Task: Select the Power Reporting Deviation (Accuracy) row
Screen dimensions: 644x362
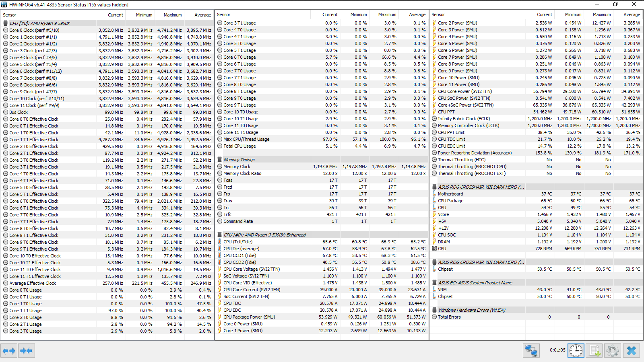Action: [536, 153]
